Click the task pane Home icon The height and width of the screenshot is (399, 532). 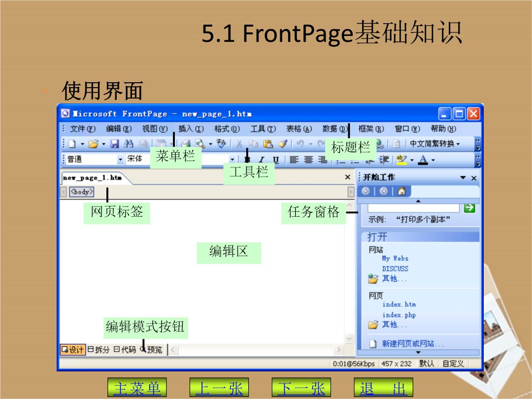(x=402, y=191)
